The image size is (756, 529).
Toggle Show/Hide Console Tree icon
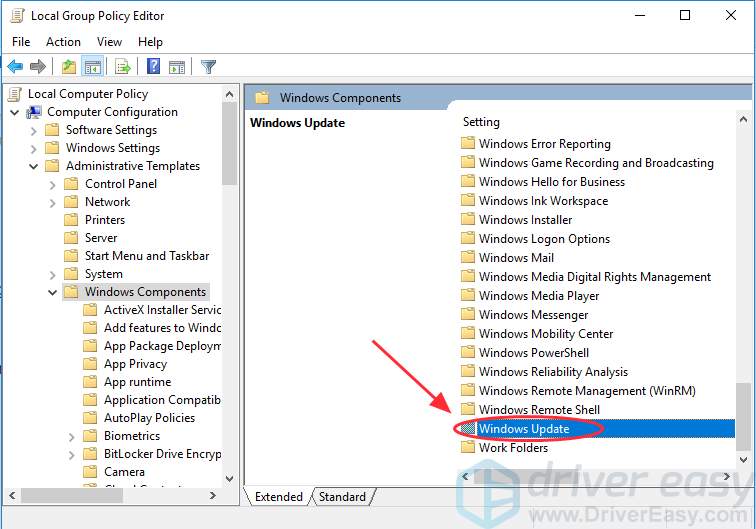(92, 67)
